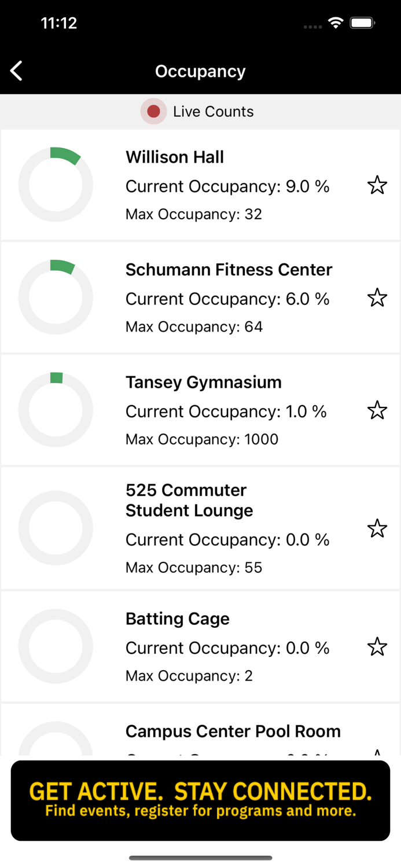The height and width of the screenshot is (868, 401).
Task: Tap the Schumann Fitness Center occupancy ring
Action: coord(55,297)
